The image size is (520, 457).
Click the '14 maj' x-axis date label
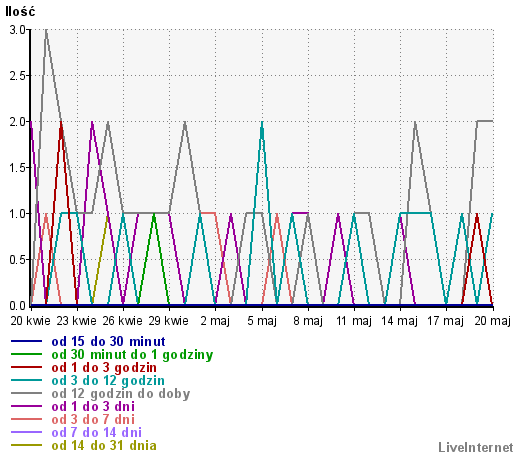[400, 321]
